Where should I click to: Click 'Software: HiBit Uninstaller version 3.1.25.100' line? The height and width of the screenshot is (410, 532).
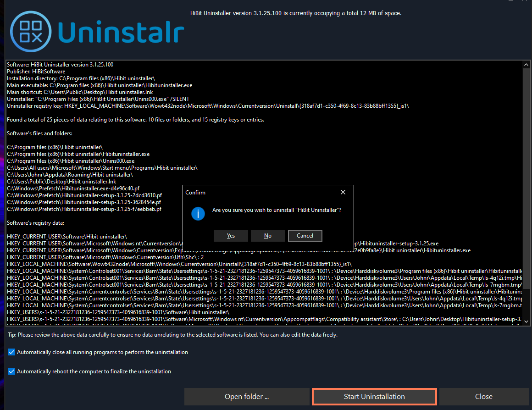60,65
